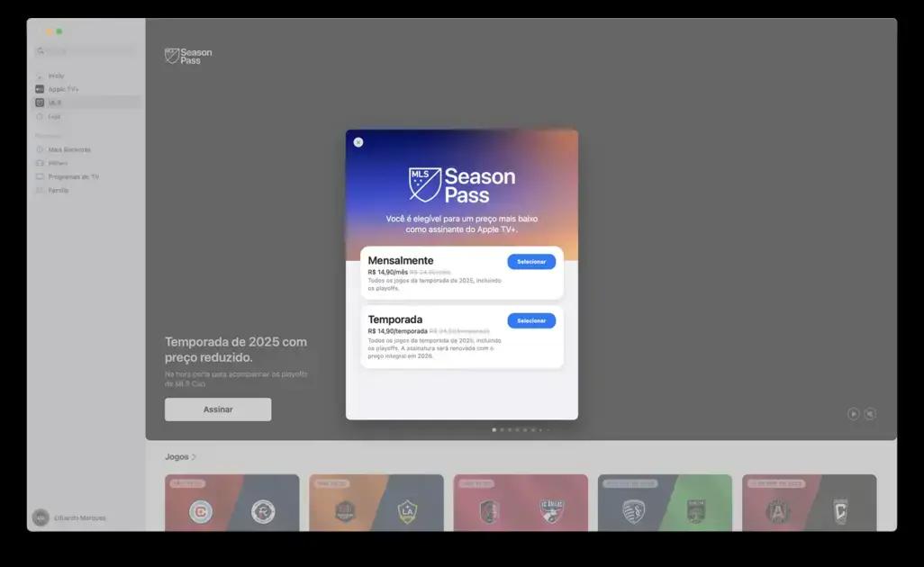The height and width of the screenshot is (567, 924).
Task: Click the chevron next to Jogos
Action: [x=194, y=457]
